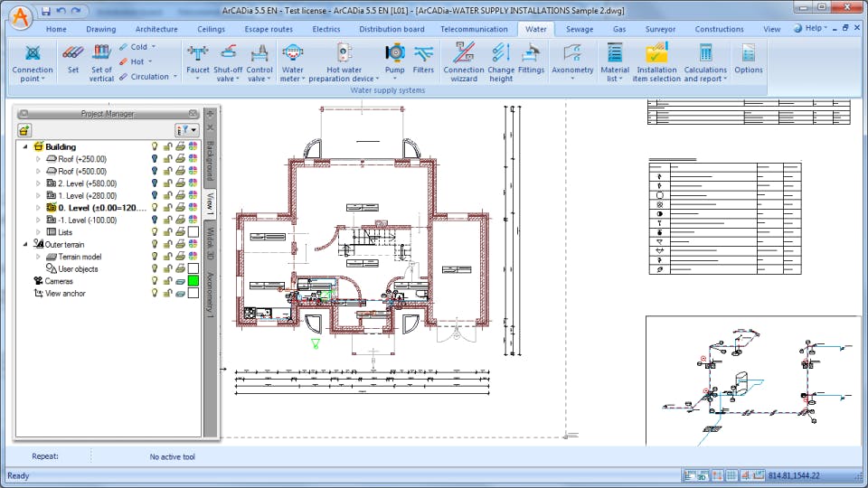
Task: Open the Cold pipe dropdown
Action: click(x=154, y=47)
